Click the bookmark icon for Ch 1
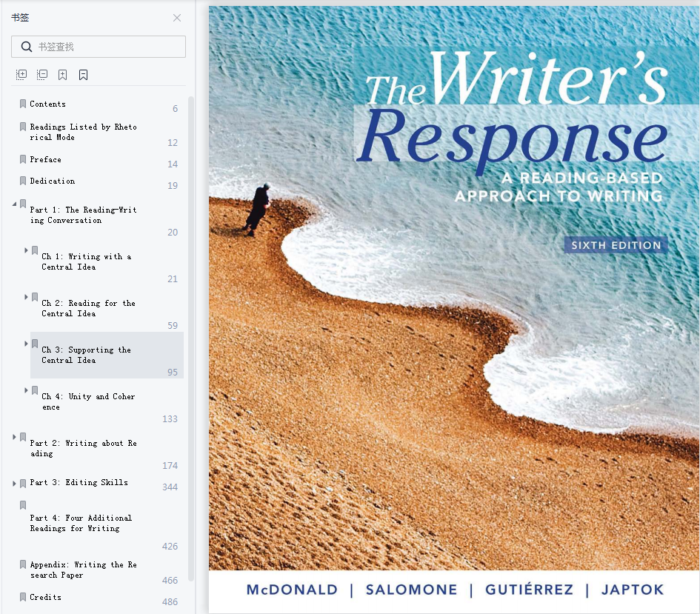Viewport: 700px width, 614px height. pos(35,250)
